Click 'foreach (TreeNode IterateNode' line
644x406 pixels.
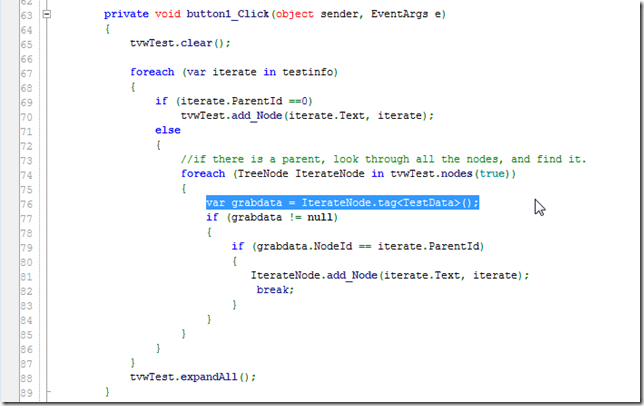348,174
